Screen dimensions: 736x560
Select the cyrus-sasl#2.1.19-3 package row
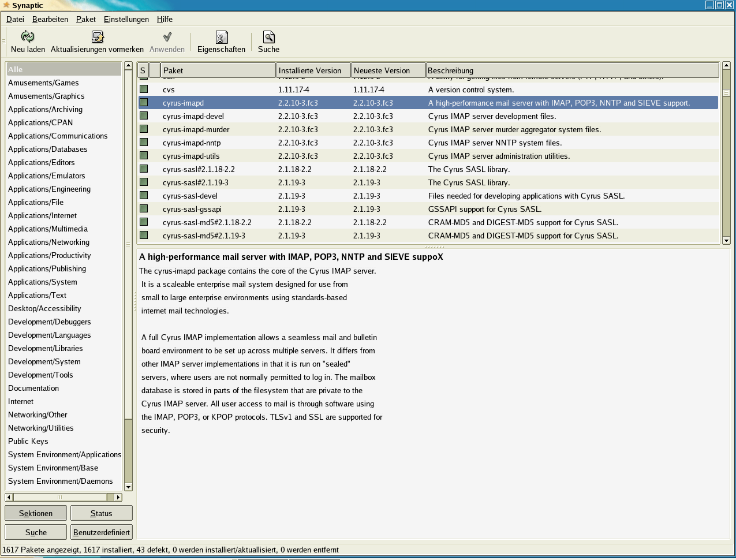pos(428,182)
